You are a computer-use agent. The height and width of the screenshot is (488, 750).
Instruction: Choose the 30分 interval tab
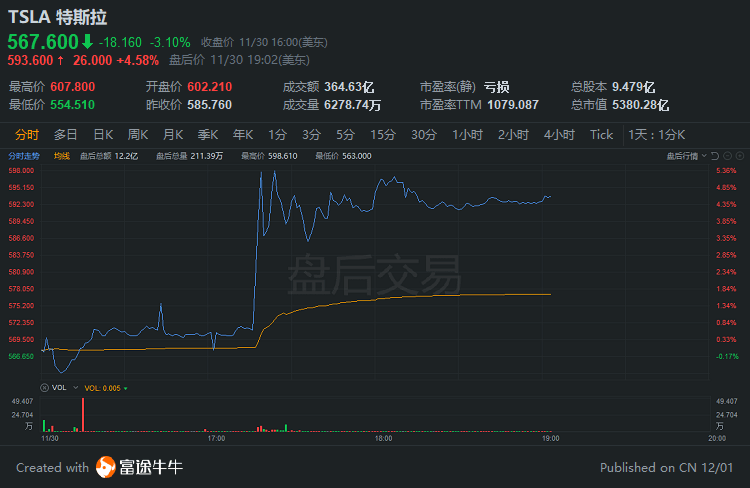pyautogui.click(x=424, y=135)
